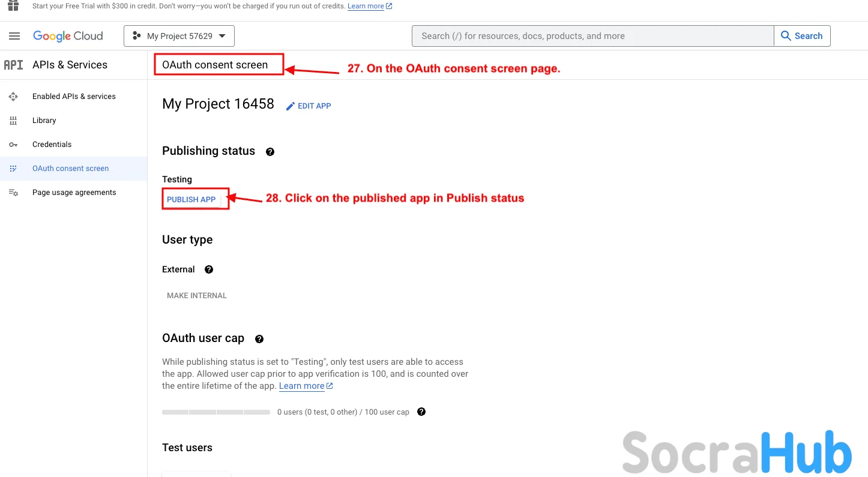Click the Test users heading
868x477 pixels.
point(187,448)
